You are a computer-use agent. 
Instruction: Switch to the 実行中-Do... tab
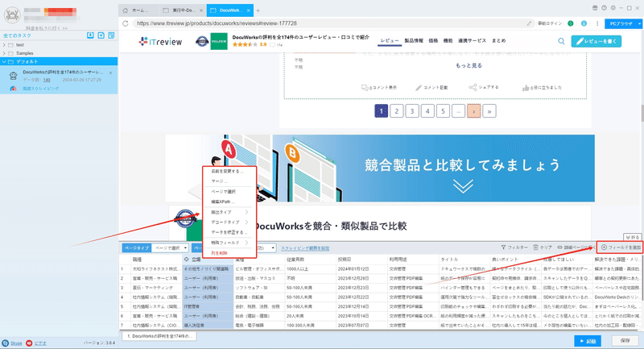(x=183, y=10)
